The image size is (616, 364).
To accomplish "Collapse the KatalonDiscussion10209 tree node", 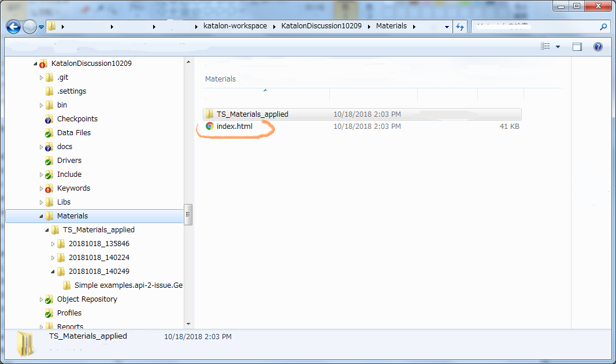I will coord(35,64).
